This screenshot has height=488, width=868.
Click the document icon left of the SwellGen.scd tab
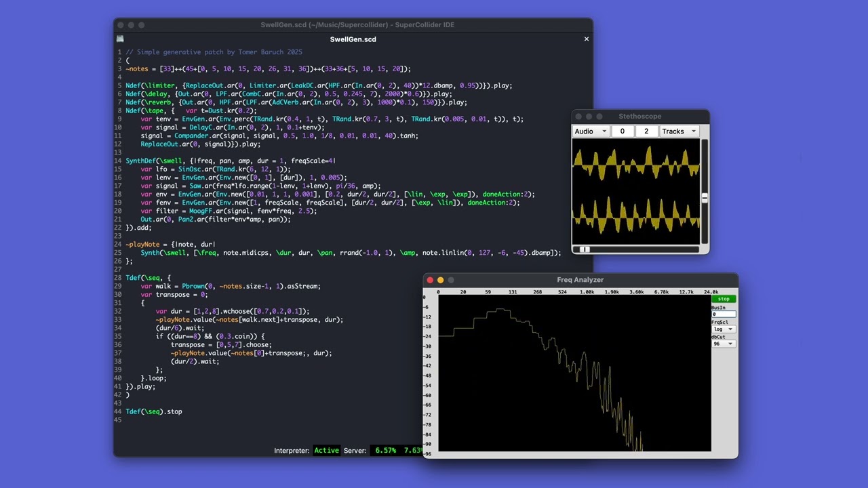(120, 39)
